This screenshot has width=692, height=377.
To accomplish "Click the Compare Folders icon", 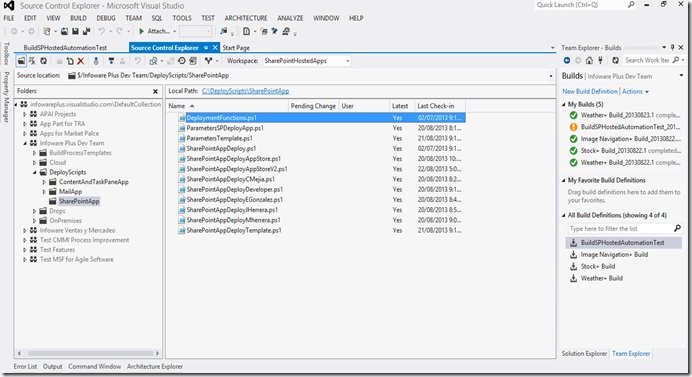I will (x=153, y=61).
